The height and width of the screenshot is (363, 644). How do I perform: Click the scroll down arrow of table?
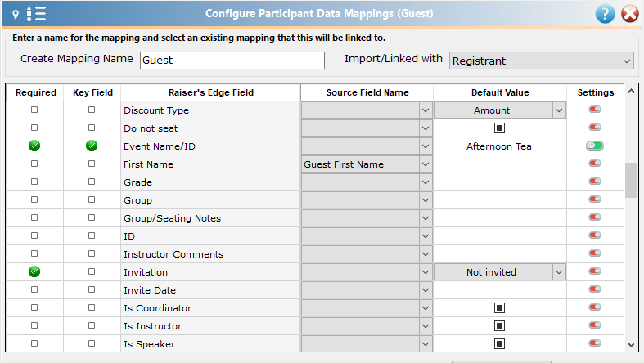pyautogui.click(x=631, y=345)
